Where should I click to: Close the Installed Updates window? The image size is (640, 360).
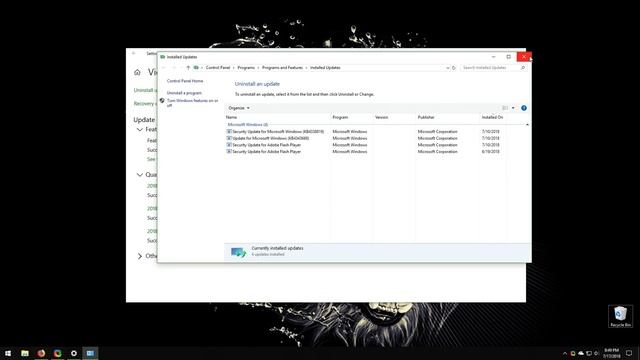click(x=524, y=57)
